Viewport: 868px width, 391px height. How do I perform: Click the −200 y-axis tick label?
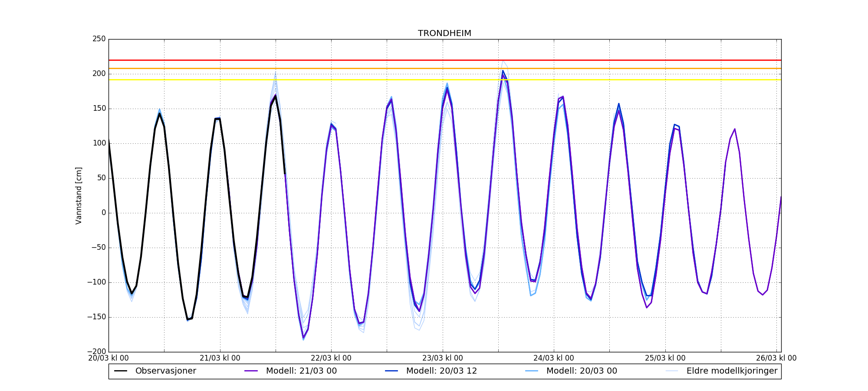[96, 351]
